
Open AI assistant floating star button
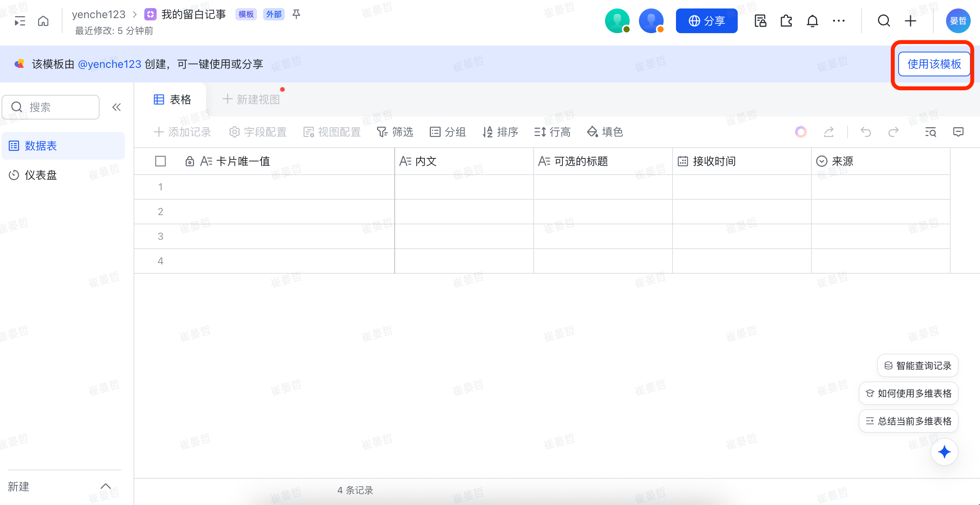[944, 452]
